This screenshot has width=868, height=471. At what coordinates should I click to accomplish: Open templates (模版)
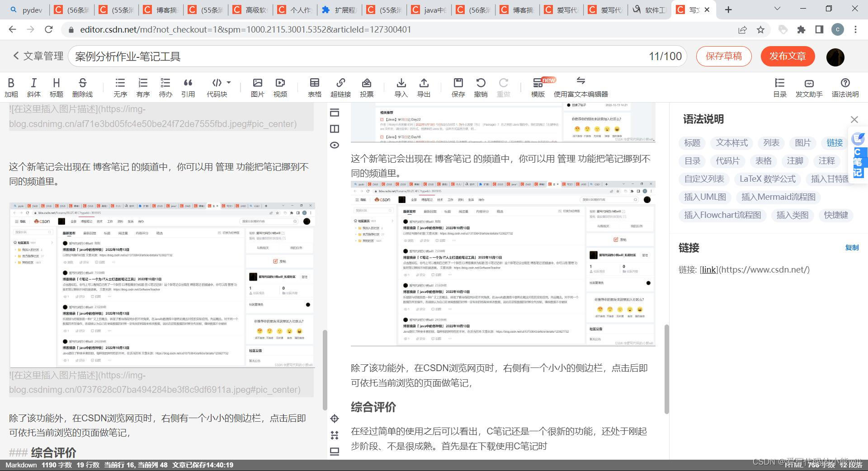(x=538, y=87)
